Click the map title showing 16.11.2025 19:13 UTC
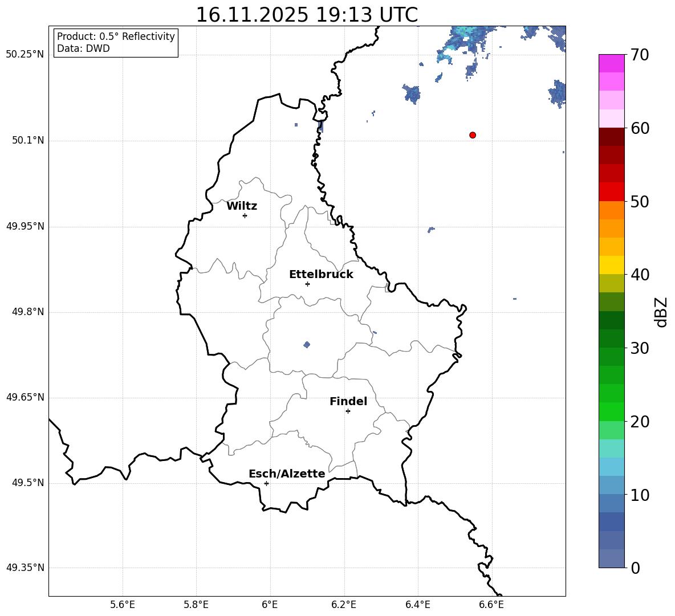 tap(307, 15)
